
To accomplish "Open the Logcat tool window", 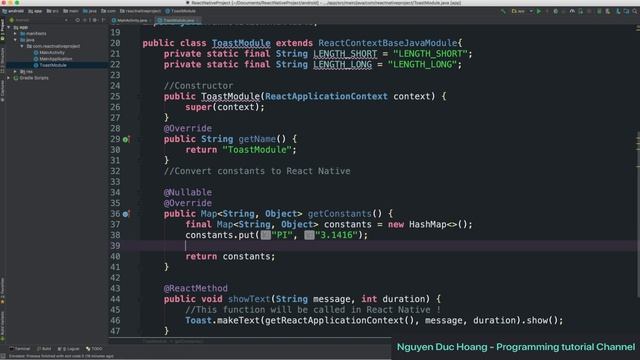I will [x=69, y=349].
